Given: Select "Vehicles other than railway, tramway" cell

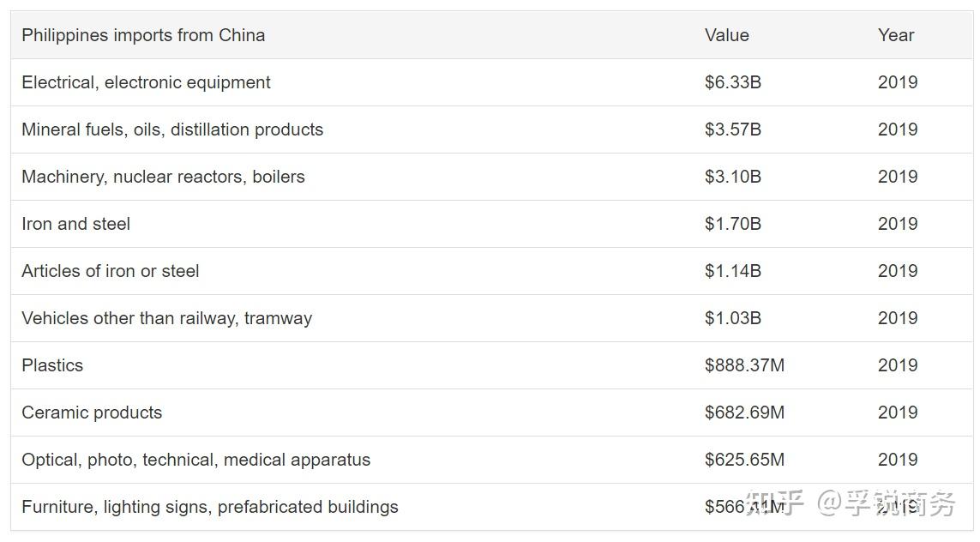Looking at the screenshot, I should point(166,318).
